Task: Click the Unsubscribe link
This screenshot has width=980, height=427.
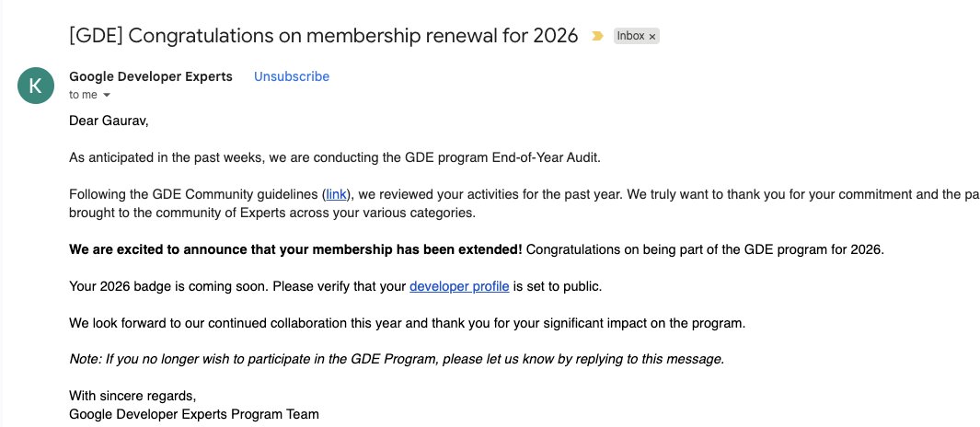Action: click(292, 76)
